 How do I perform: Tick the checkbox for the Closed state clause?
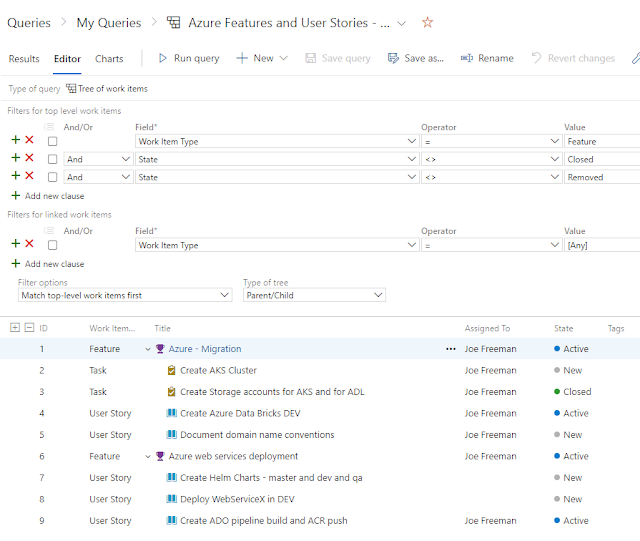pyautogui.click(x=53, y=159)
